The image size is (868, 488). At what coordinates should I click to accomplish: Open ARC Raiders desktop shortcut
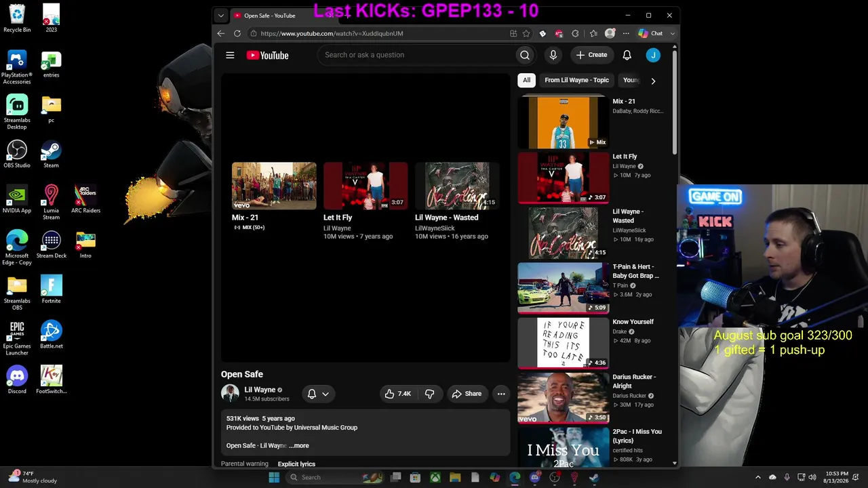point(85,199)
